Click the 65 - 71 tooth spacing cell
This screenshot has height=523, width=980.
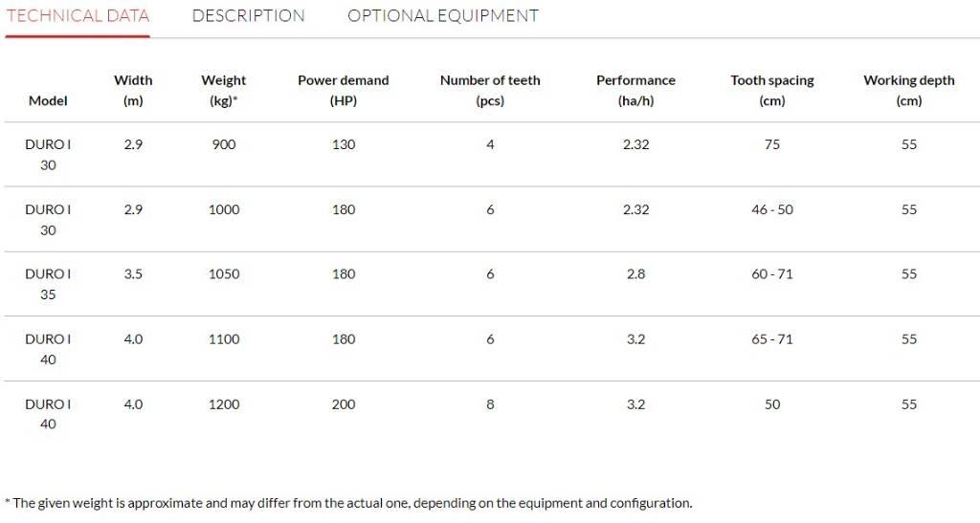pos(771,338)
